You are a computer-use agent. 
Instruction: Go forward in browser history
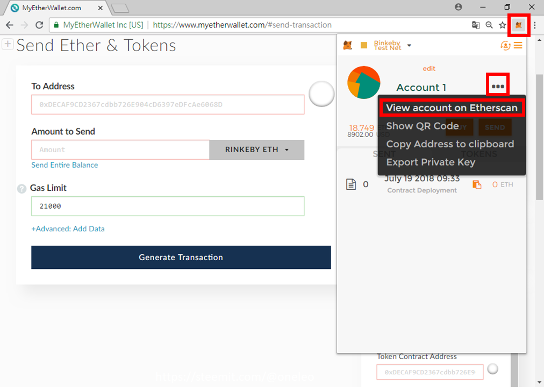(x=24, y=25)
